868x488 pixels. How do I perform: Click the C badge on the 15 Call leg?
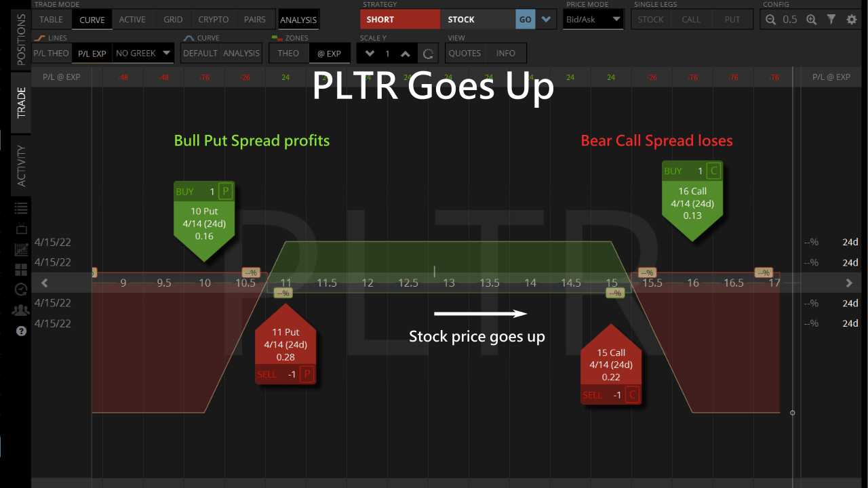click(x=633, y=395)
